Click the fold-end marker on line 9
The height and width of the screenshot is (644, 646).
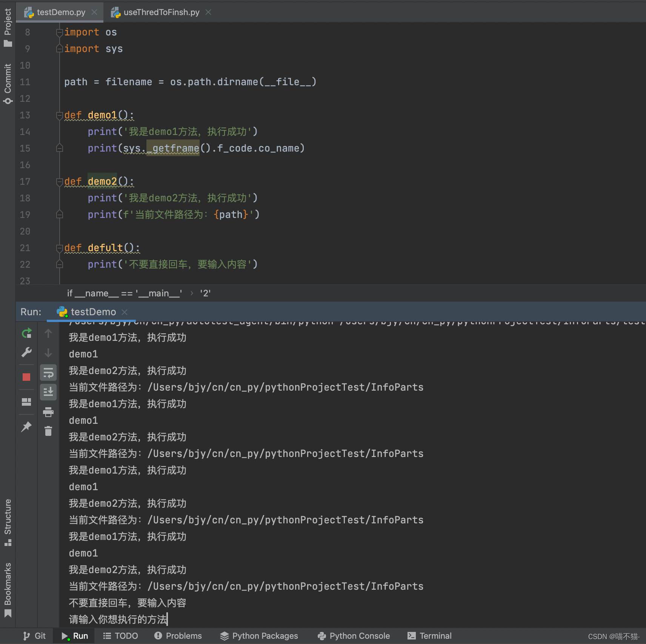[59, 49]
